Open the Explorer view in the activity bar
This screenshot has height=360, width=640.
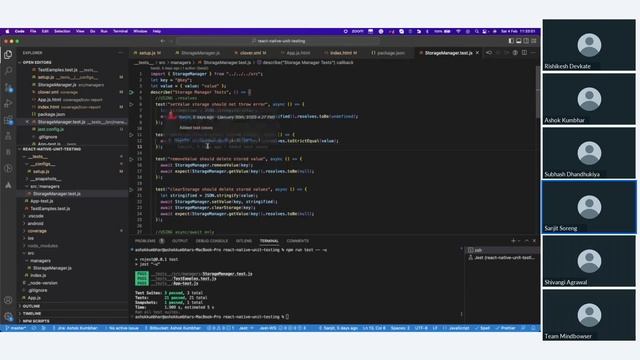(x=8, y=54)
